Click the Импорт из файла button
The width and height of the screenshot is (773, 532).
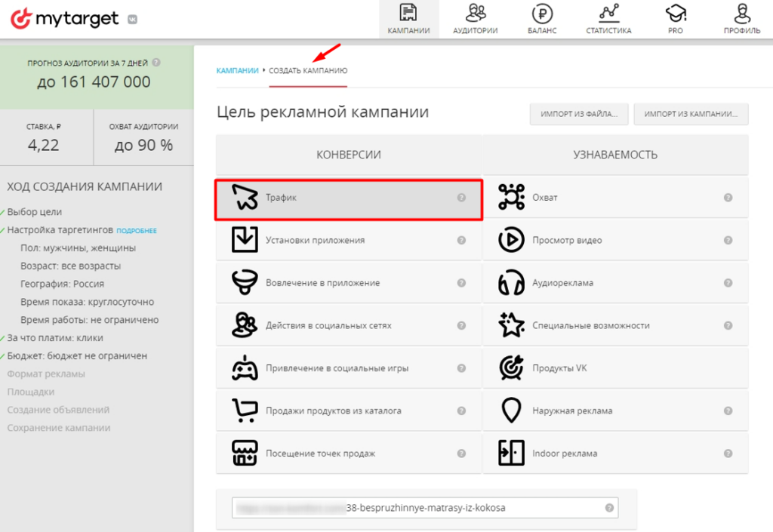click(x=579, y=115)
